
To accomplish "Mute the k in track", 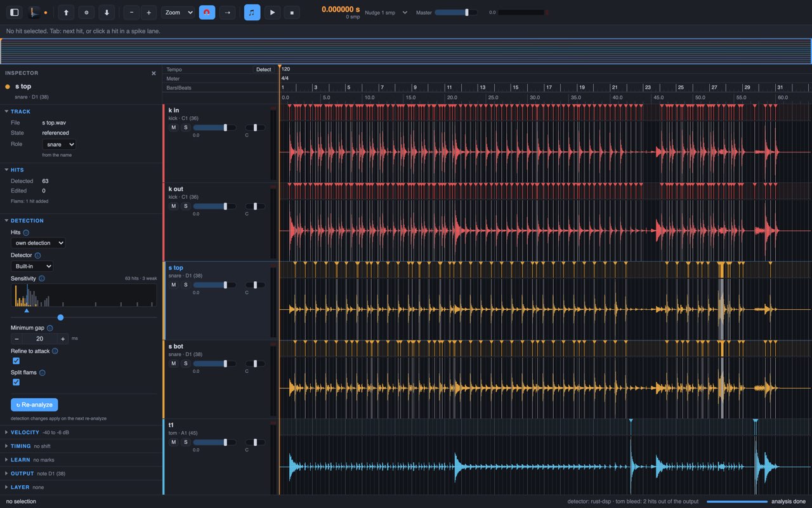I will [x=173, y=128].
